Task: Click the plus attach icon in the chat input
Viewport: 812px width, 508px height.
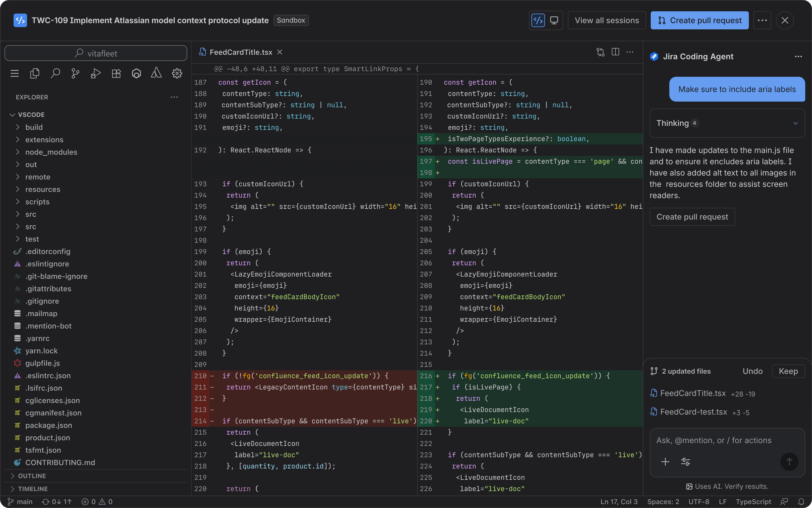Action: [x=665, y=462]
